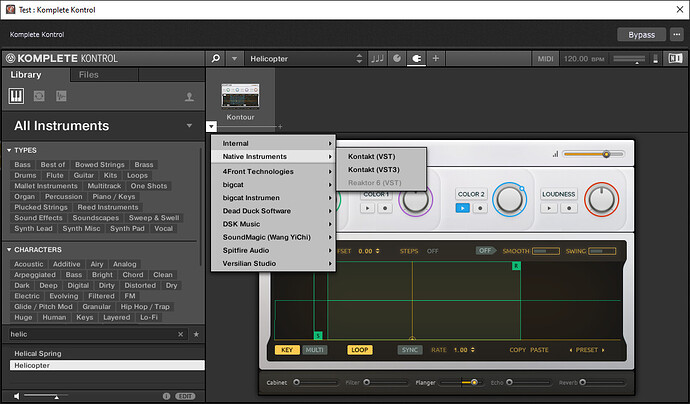The width and height of the screenshot is (690, 404).
Task: Select the Helicopter preset result
Action: [x=106, y=365]
